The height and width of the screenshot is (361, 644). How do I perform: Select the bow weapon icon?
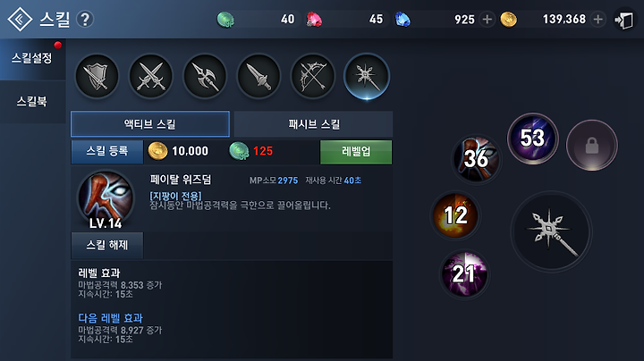point(313,76)
